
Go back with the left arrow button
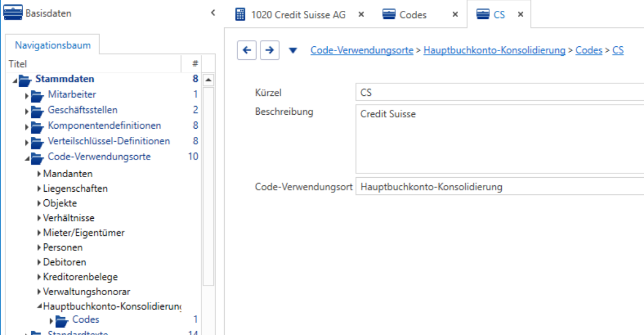247,50
